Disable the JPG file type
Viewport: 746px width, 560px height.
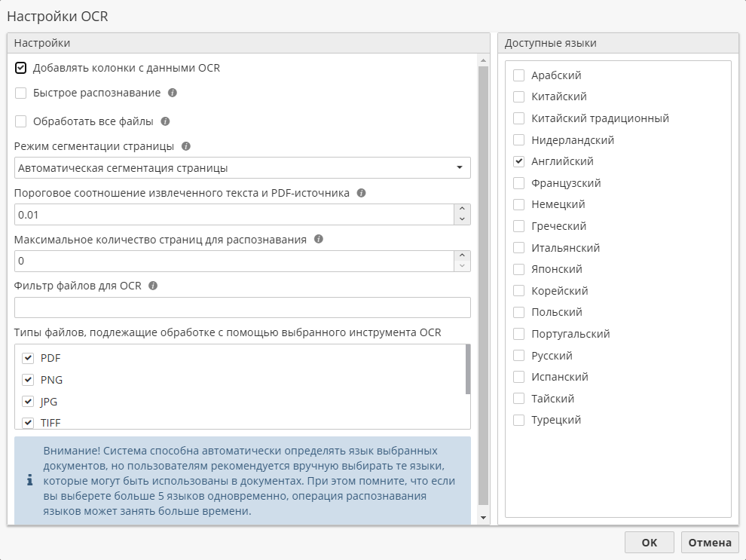click(x=28, y=401)
